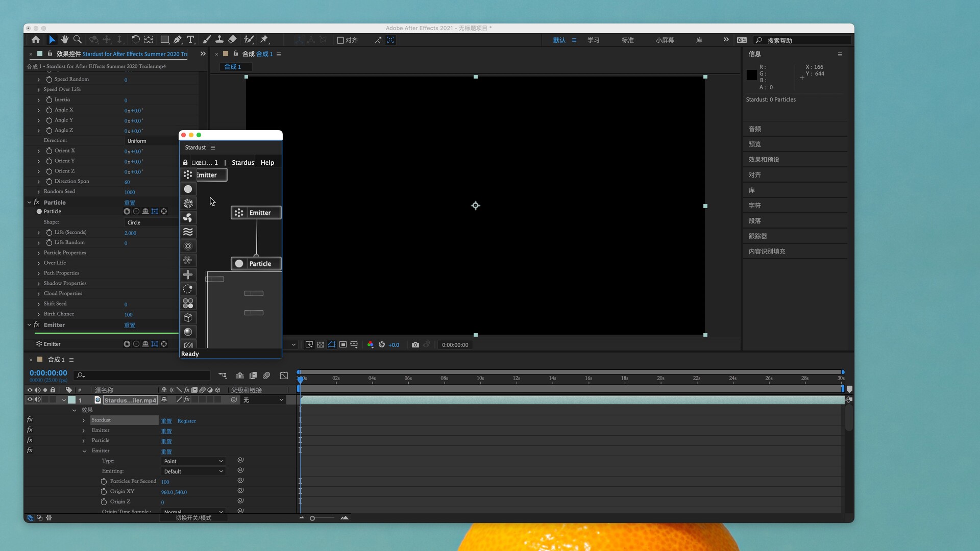Image resolution: width=980 pixels, height=551 pixels.
Task: Select the Particle node in Stardust
Action: click(x=256, y=264)
